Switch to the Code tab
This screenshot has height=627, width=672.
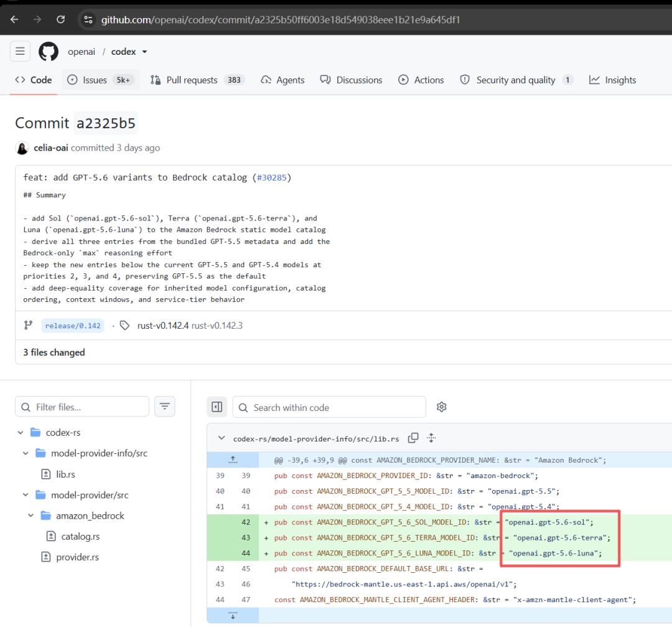pos(34,80)
